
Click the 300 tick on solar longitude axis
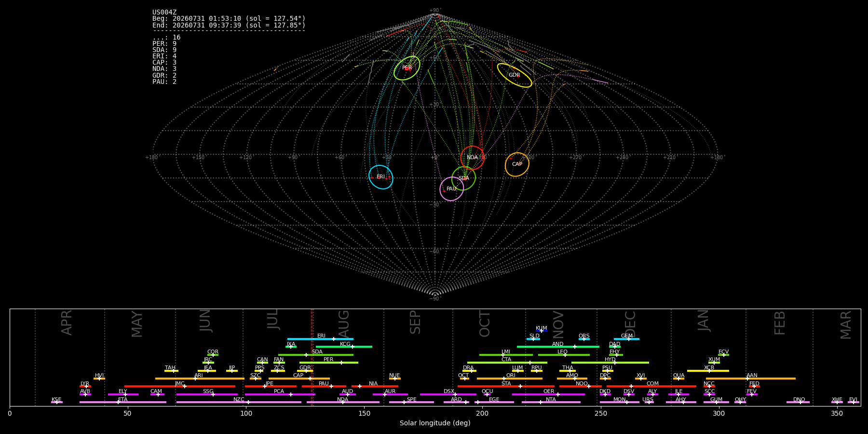719,413
